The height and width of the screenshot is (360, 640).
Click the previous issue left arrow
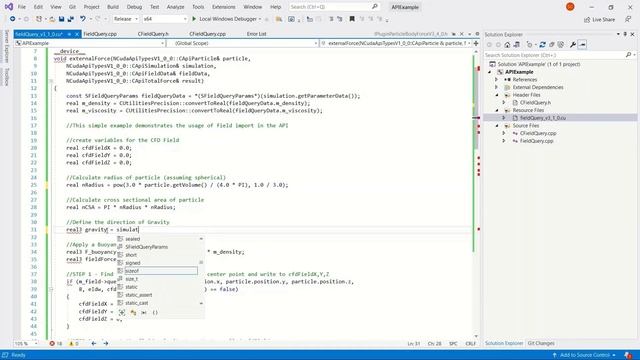[93, 344]
